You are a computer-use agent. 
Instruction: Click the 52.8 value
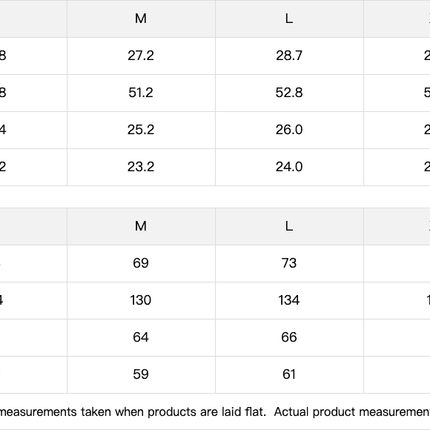[x=289, y=93]
